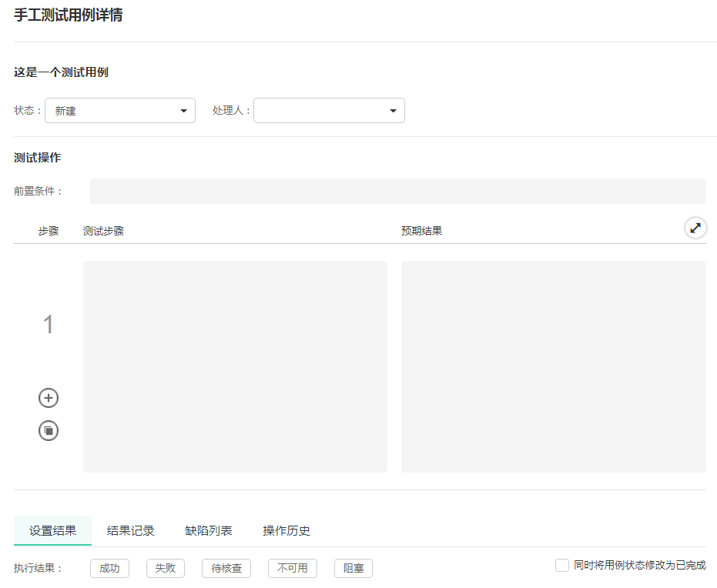
Task: Set execution result to 阻塞
Action: coord(352,568)
